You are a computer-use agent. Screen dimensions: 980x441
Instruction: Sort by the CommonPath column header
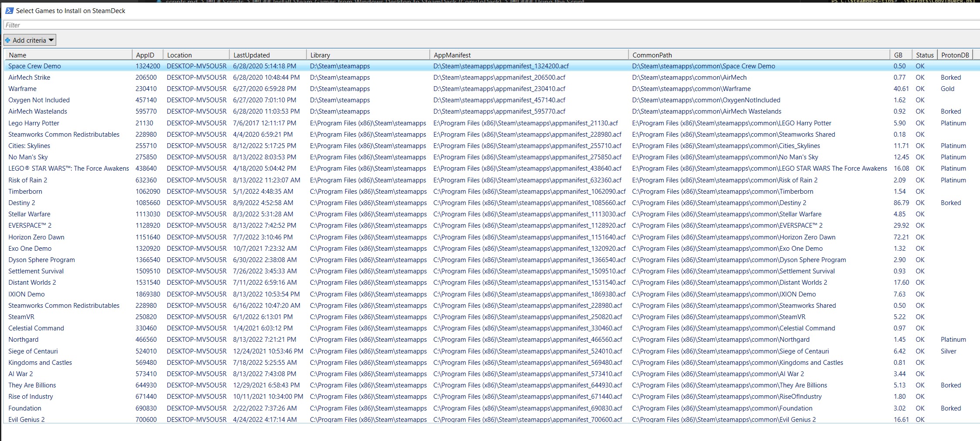tap(759, 55)
